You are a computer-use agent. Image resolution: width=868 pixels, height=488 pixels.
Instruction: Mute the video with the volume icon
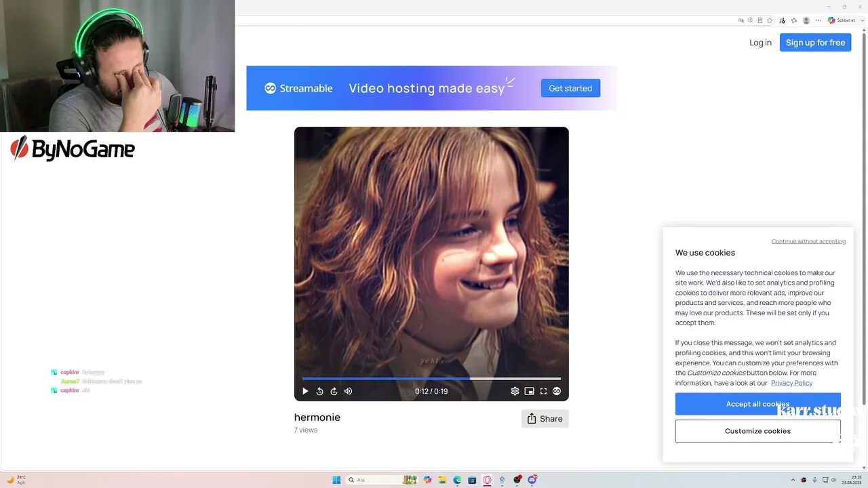pos(348,391)
